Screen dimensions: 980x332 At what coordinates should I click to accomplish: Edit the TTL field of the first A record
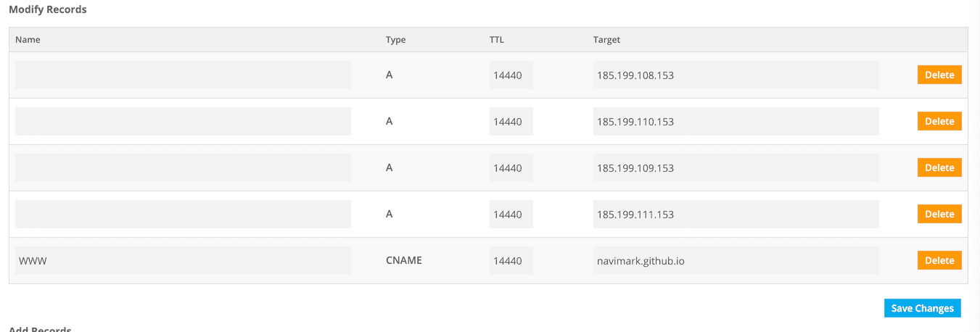click(511, 75)
